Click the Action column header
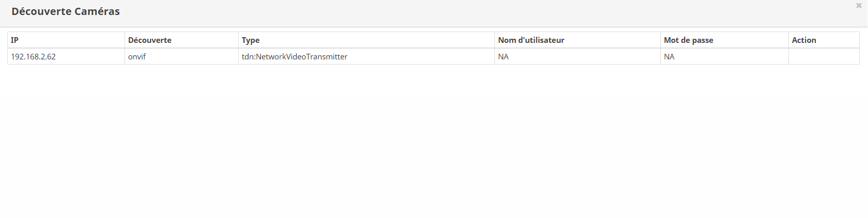 tap(803, 40)
